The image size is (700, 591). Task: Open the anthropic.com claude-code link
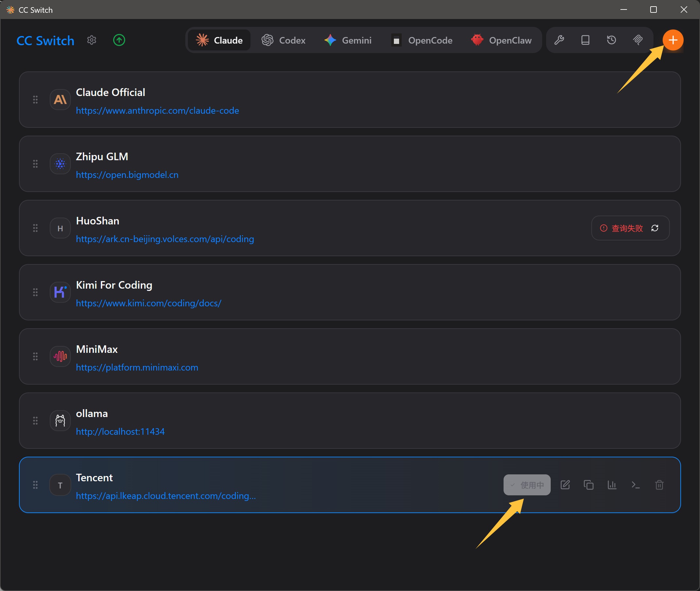tap(157, 110)
